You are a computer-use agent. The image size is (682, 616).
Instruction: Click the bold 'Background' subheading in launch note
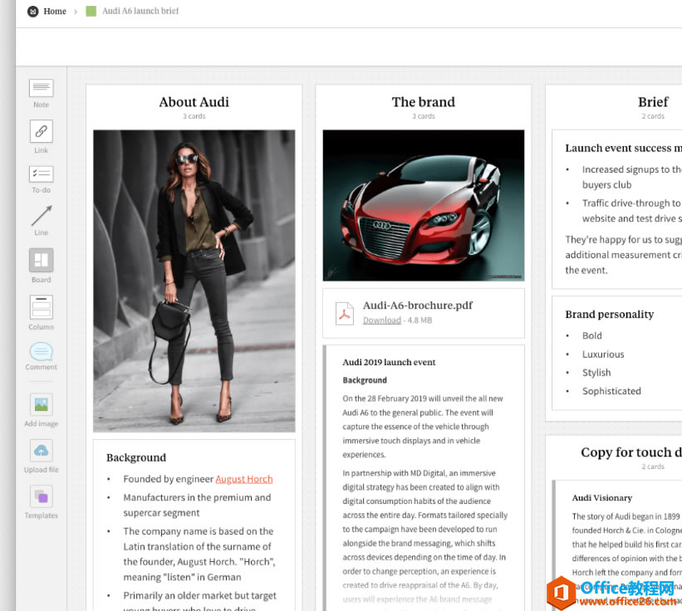[365, 380]
